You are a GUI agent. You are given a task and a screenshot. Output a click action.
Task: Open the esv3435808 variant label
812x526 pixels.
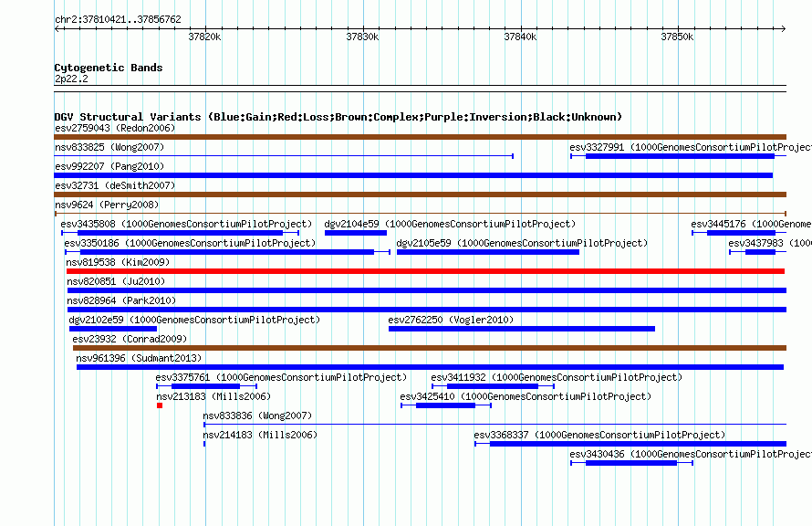tap(186, 224)
